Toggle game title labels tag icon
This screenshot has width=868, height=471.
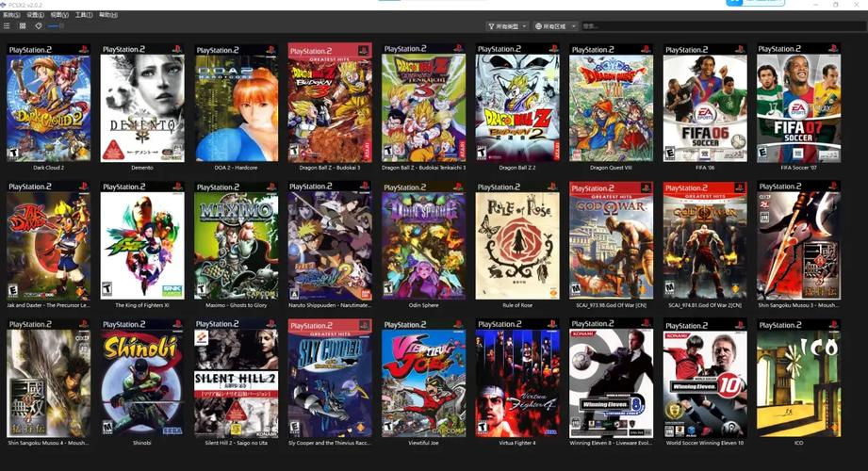[x=38, y=26]
